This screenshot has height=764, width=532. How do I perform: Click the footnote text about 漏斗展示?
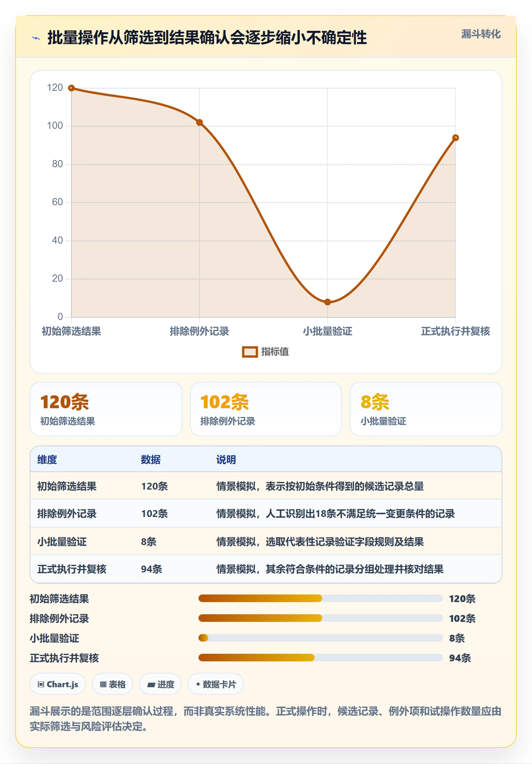coord(266,719)
